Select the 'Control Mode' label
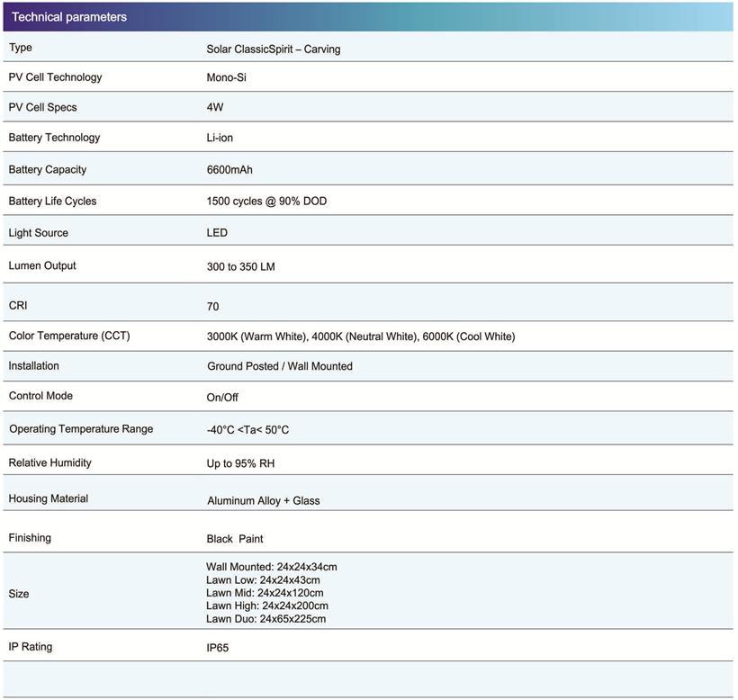Screen dimensions: 738x700 (x=40, y=396)
